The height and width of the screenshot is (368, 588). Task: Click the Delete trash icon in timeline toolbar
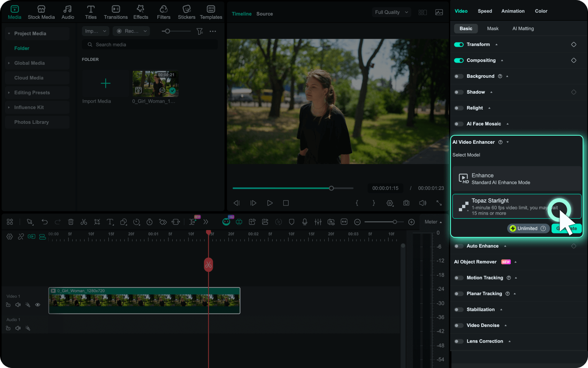71,222
